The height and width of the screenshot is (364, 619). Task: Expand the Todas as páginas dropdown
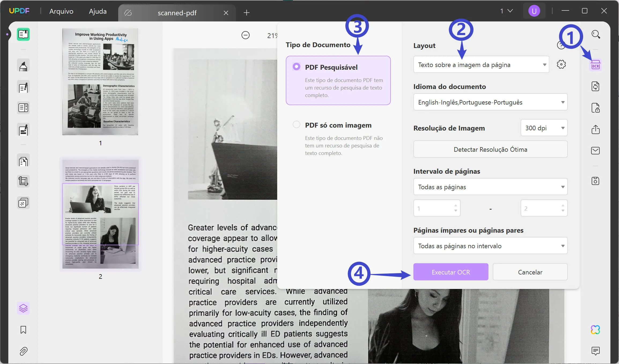[x=490, y=187]
